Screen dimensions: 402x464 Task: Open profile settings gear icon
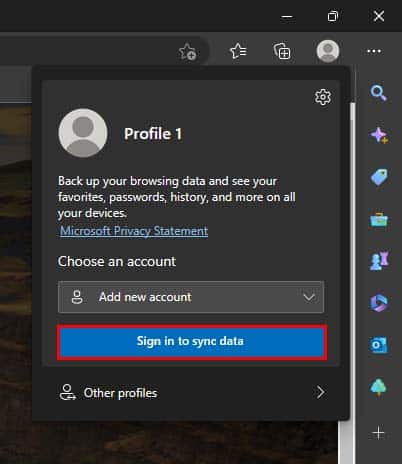(323, 97)
